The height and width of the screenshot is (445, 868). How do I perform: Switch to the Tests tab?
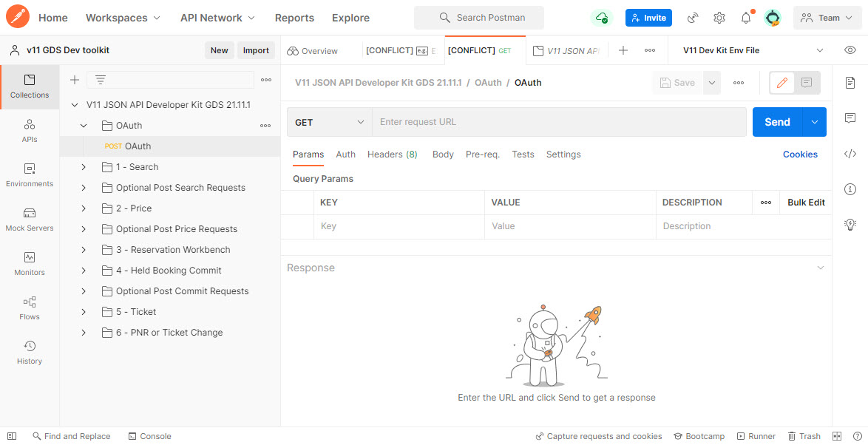pos(523,154)
